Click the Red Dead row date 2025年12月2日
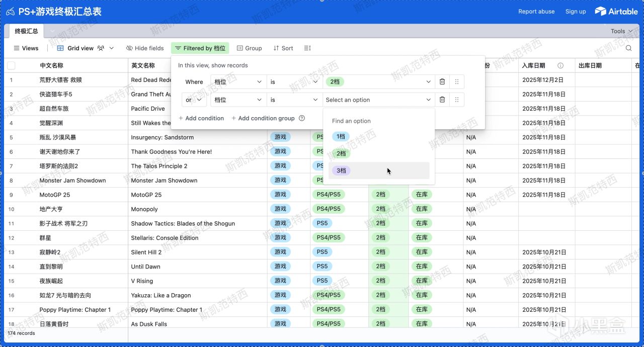The height and width of the screenshot is (347, 644). pyautogui.click(x=542, y=80)
